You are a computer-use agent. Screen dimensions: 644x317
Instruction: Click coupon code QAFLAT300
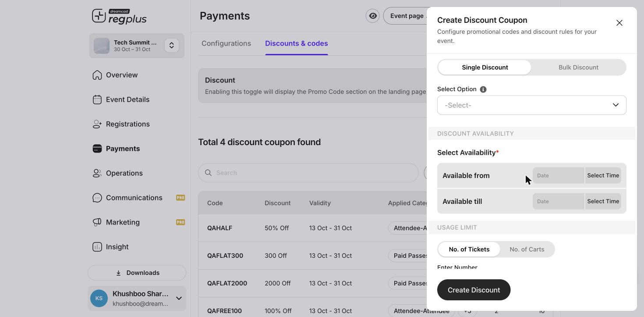(x=225, y=256)
